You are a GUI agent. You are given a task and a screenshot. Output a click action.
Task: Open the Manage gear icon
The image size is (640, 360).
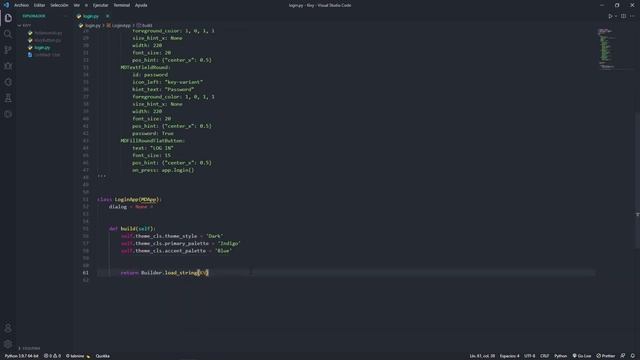(8, 344)
